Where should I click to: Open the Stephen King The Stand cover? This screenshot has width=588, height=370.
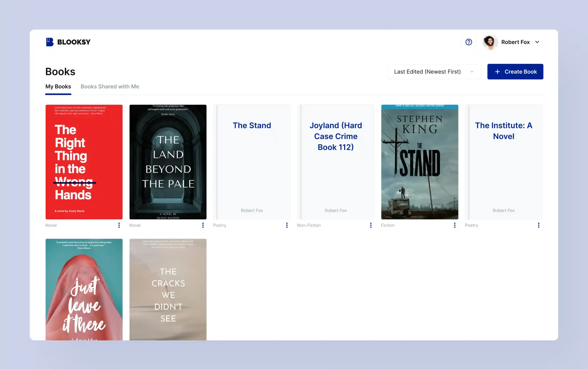420,162
